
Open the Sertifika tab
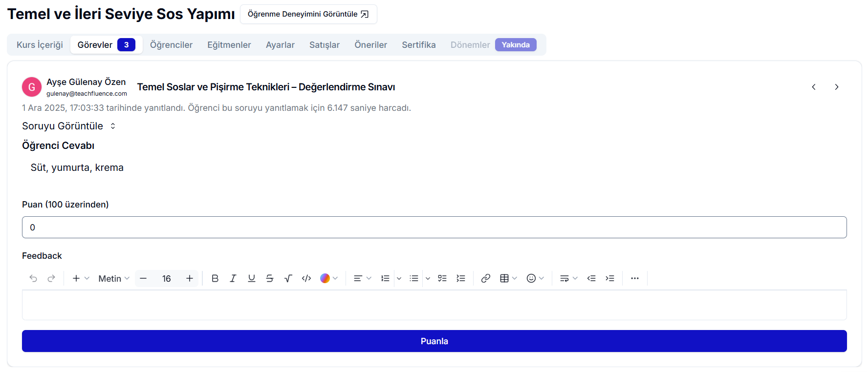pos(418,45)
